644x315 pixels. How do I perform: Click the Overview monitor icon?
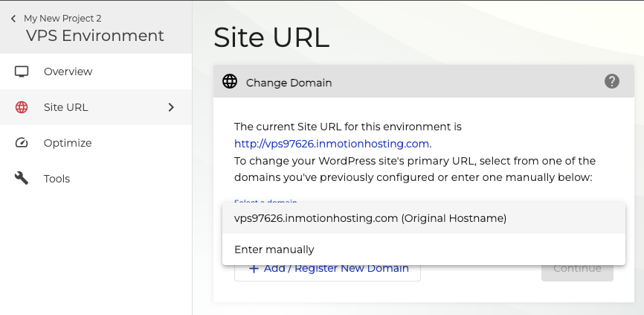tap(22, 71)
